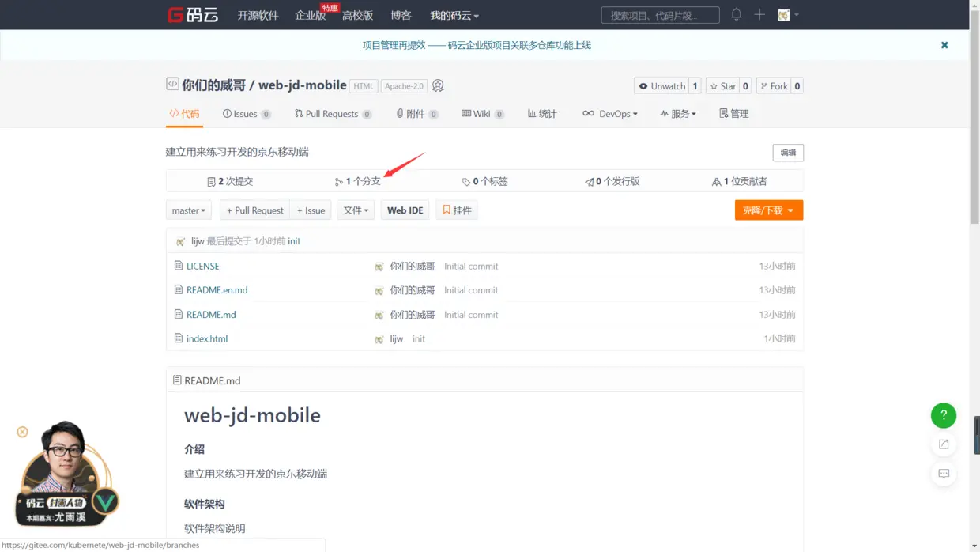This screenshot has width=980, height=552.
Task: Go to 开源软件 in top navigation
Action: click(258, 15)
